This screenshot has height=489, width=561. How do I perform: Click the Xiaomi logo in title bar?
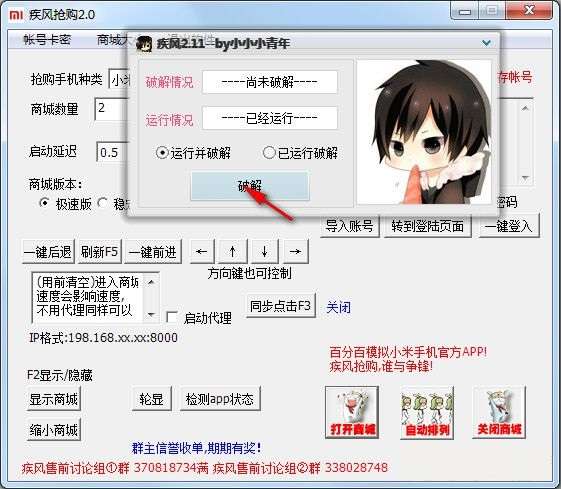tap(16, 15)
